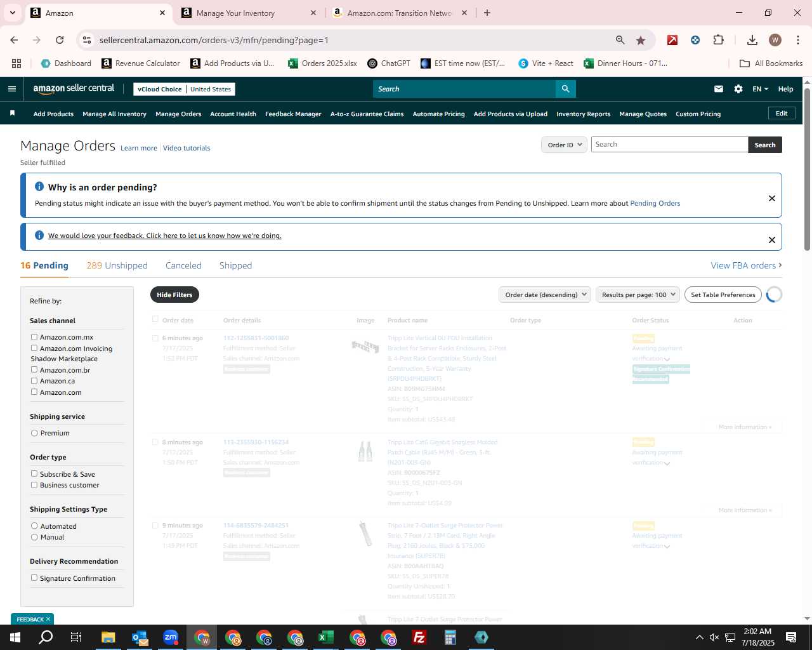Open the mail messages icon
This screenshot has width=812, height=650.
(719, 89)
